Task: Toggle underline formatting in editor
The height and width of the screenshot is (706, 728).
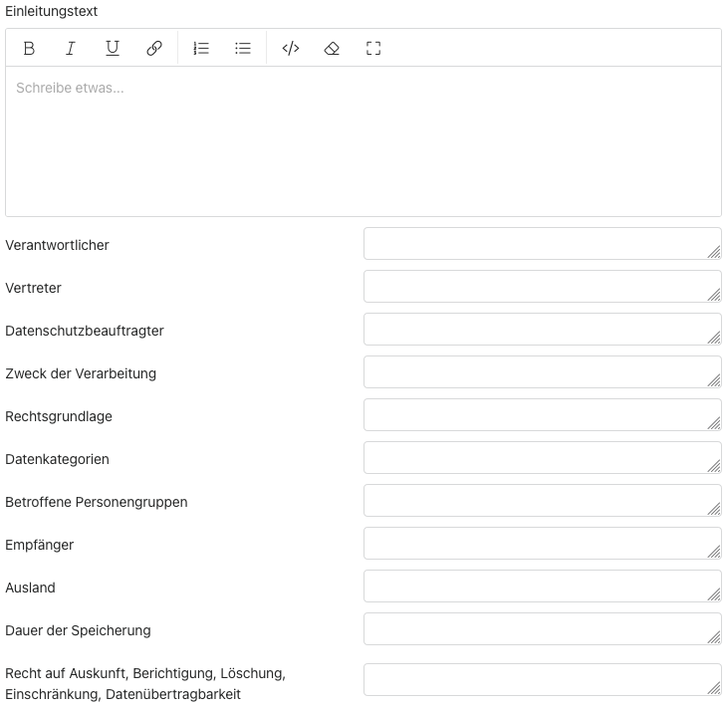Action: [x=113, y=48]
